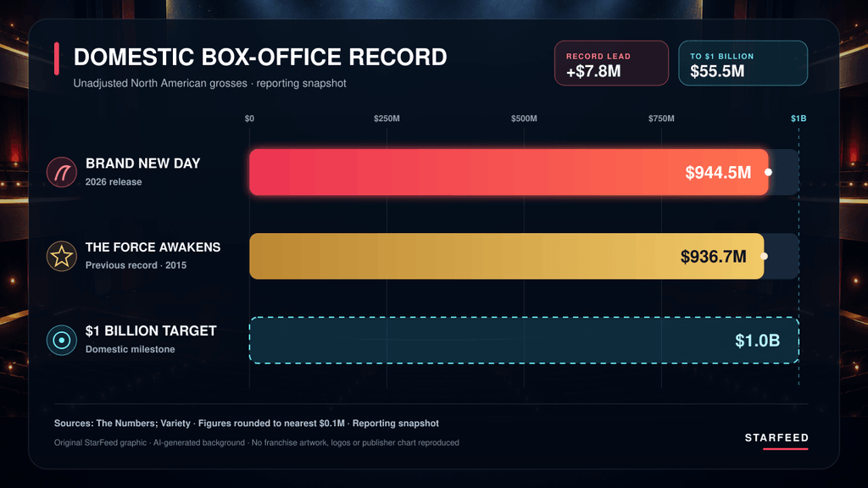Image resolution: width=868 pixels, height=488 pixels.
Task: Click the $944.5M value label
Action: [x=718, y=173]
